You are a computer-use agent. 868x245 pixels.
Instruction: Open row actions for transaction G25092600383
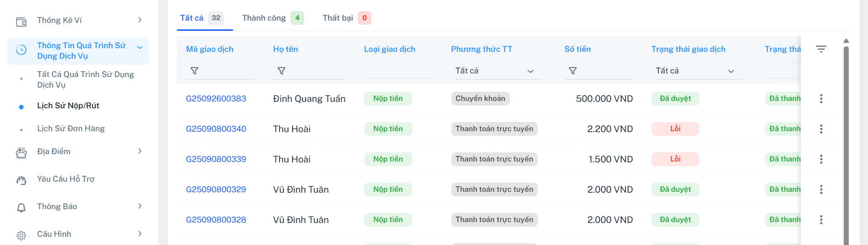tap(821, 99)
